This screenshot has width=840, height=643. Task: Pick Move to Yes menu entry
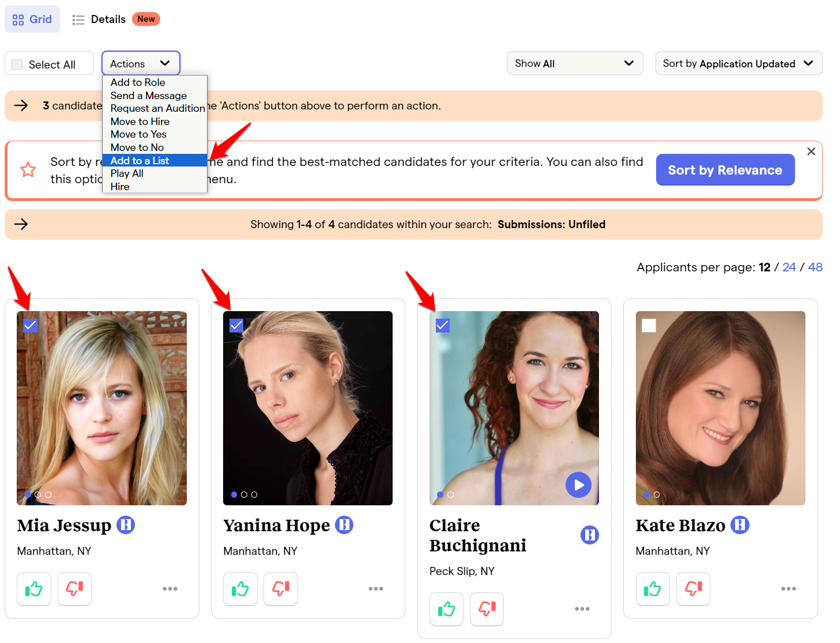pyautogui.click(x=138, y=134)
